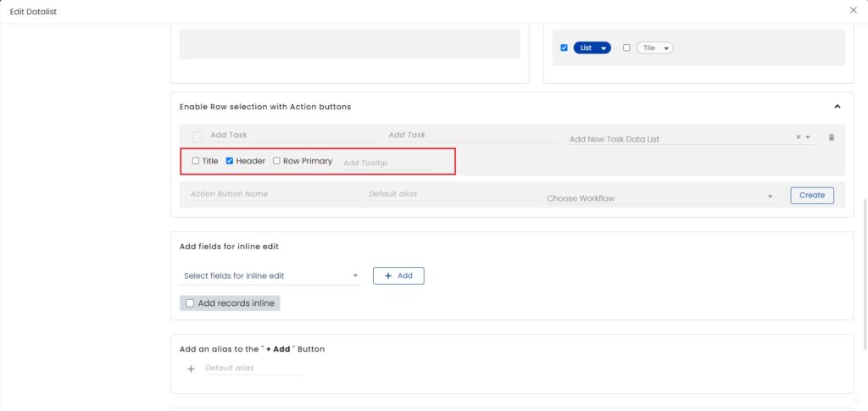This screenshot has width=868, height=411.
Task: Click the Create button
Action: [x=811, y=195]
